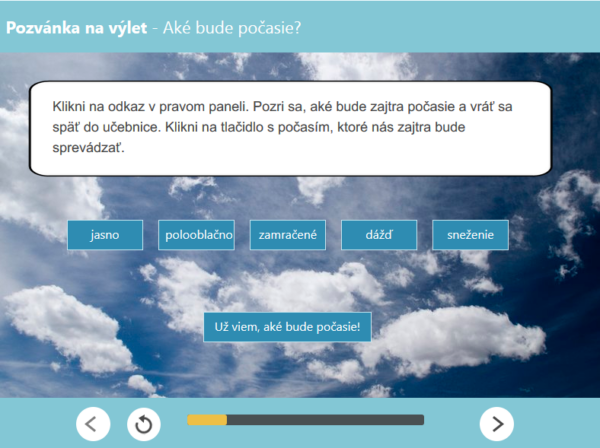Click the instruction text starting 'Klikni na odkaz'
The image size is (600, 448).
point(282,127)
